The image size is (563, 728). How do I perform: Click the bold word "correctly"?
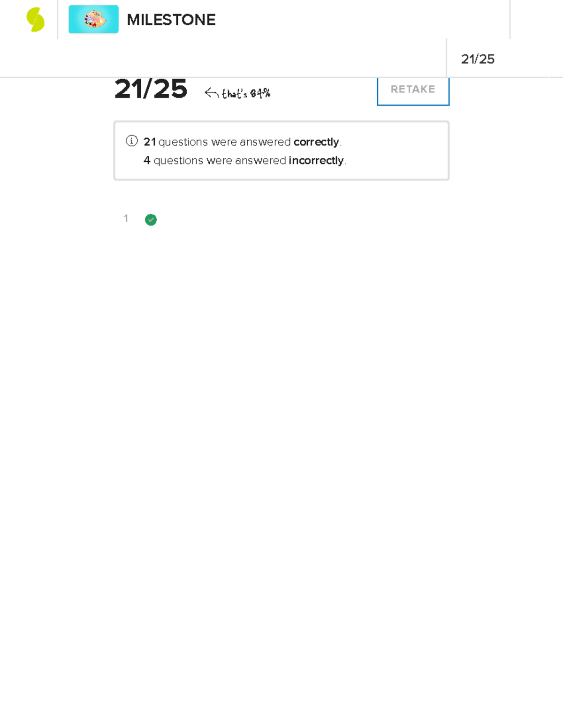click(x=316, y=142)
